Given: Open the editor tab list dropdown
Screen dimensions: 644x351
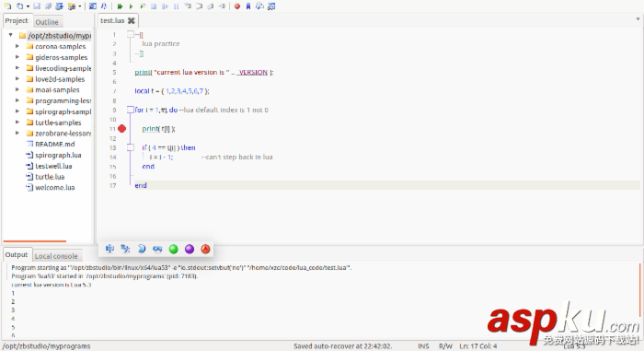Looking at the screenshot, I should pyautogui.click(x=638, y=19).
